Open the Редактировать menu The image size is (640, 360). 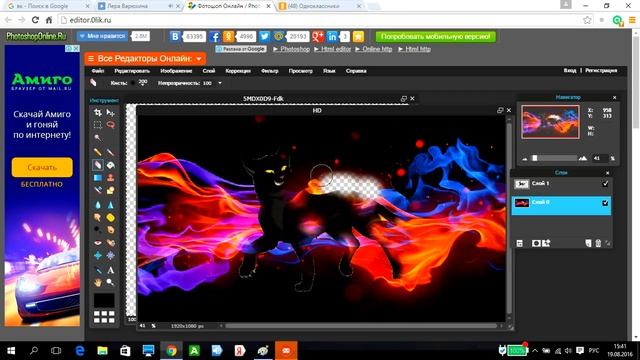pos(132,71)
